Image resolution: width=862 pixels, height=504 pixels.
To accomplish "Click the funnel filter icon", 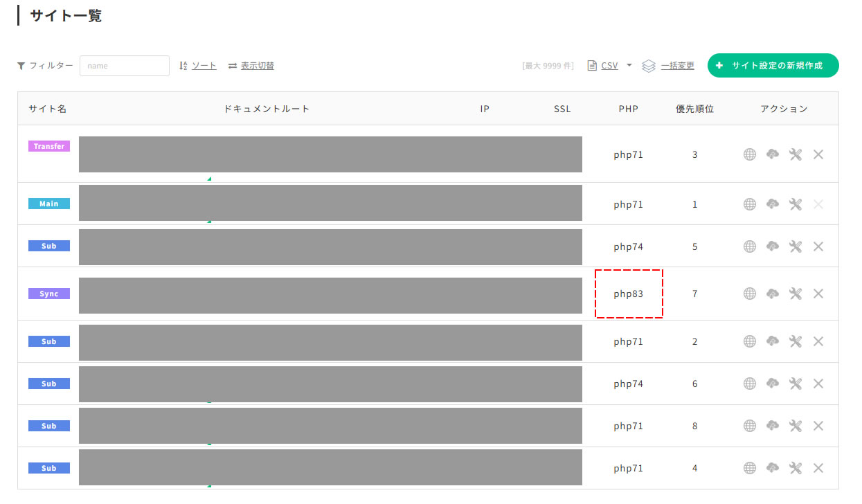I will (21, 66).
